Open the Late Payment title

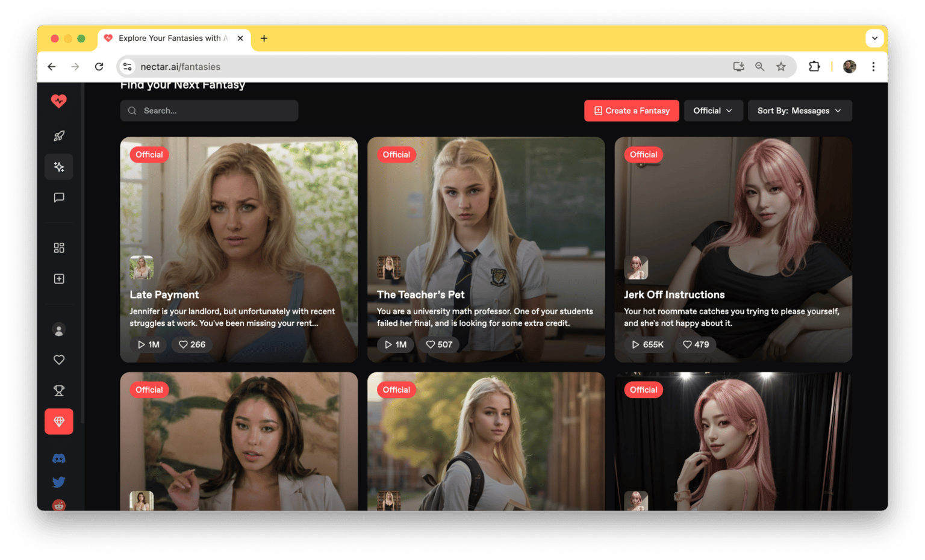click(x=164, y=294)
